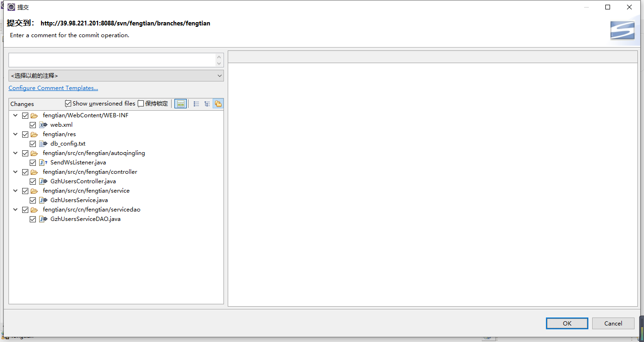The width and height of the screenshot is (644, 342).
Task: Collapse the fengtian/src/cn/fengtian/service folder
Action: (16, 191)
